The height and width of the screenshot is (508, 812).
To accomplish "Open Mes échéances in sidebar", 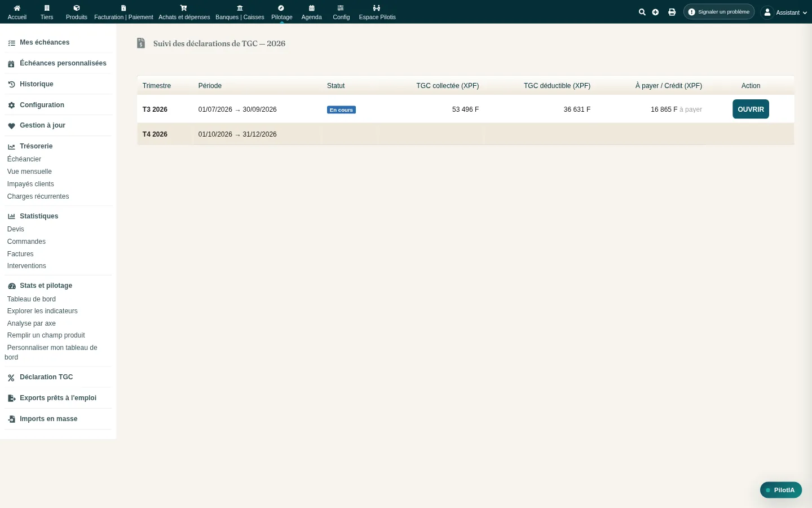I will pos(45,42).
